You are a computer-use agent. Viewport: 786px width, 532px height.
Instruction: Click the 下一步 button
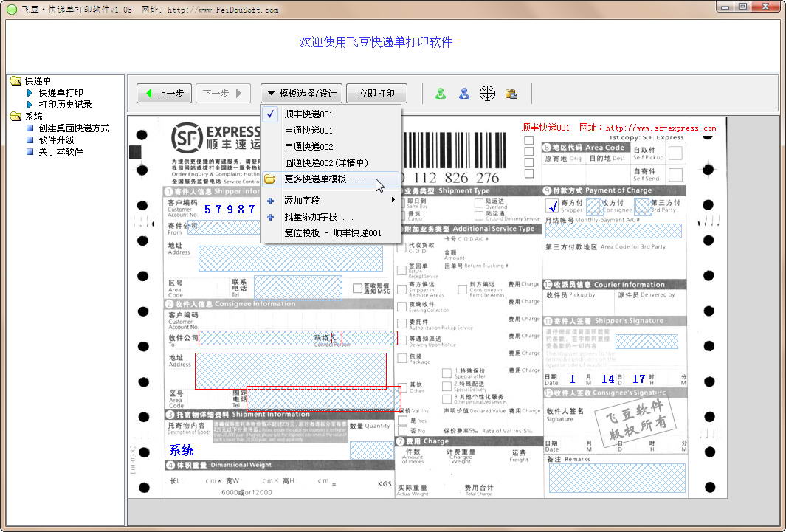click(x=223, y=94)
